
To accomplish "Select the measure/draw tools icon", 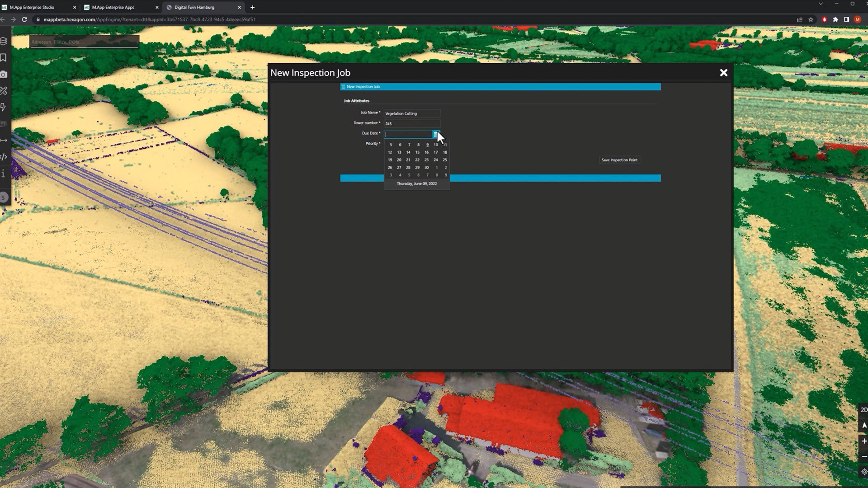I will (x=4, y=91).
